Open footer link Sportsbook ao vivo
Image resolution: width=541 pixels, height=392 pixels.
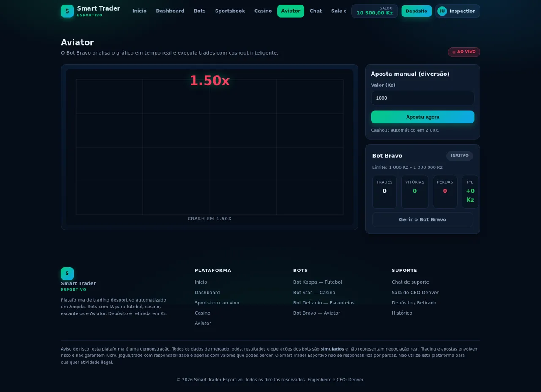coord(217,303)
